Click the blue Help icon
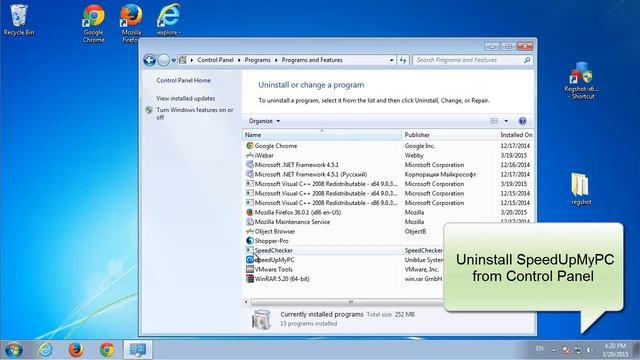 pos(522,121)
